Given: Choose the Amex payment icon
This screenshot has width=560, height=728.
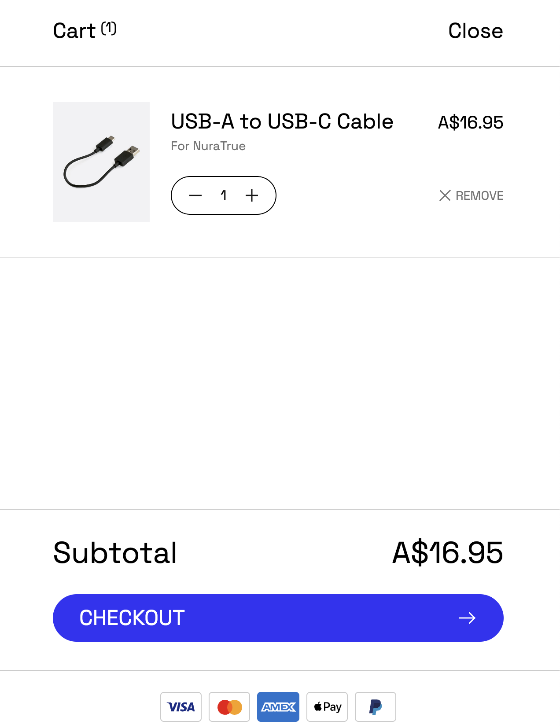Looking at the screenshot, I should (278, 707).
